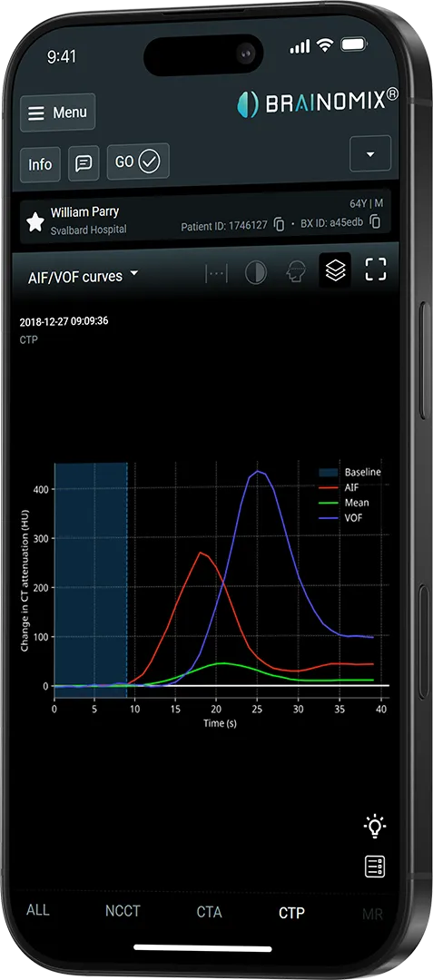Click the 64Y | M patient details
Image resolution: width=433 pixels, height=980 pixels.
tap(366, 203)
